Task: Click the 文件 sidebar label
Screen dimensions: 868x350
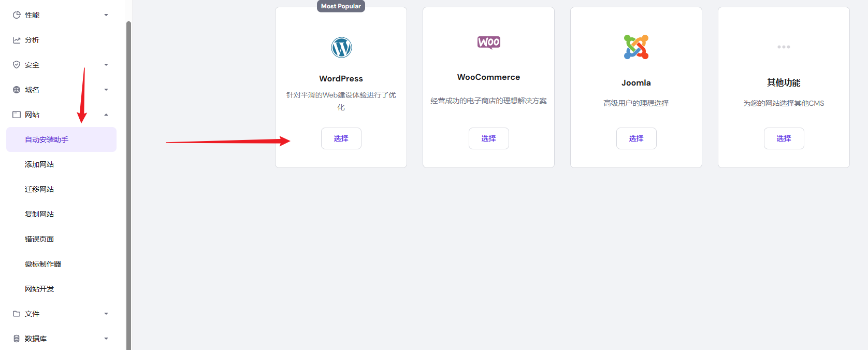Action: [32, 314]
